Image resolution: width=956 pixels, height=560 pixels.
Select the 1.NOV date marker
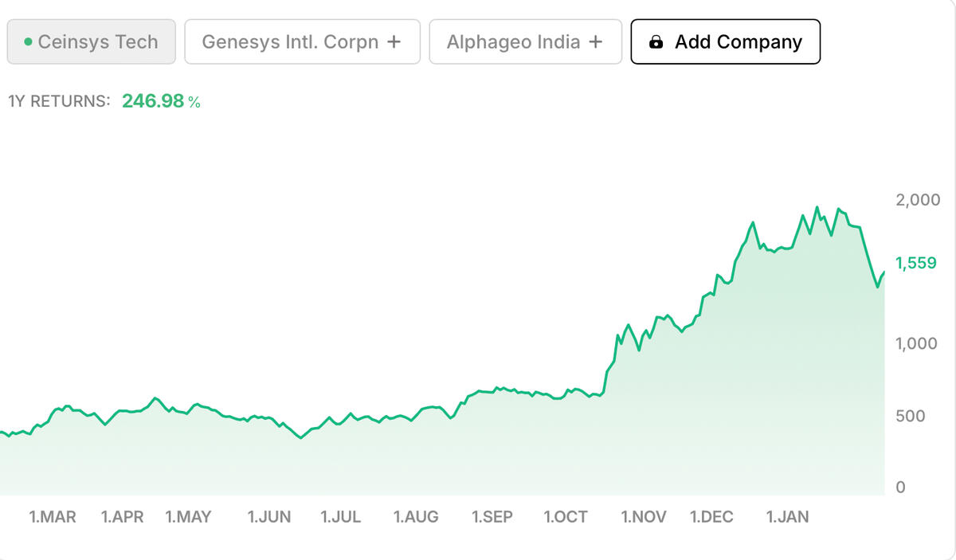click(644, 517)
